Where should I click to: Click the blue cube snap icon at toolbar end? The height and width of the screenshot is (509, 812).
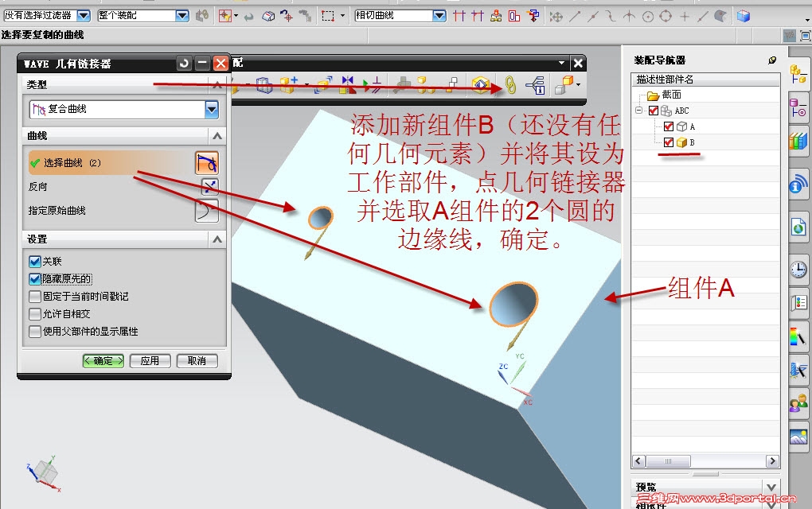pyautogui.click(x=743, y=16)
